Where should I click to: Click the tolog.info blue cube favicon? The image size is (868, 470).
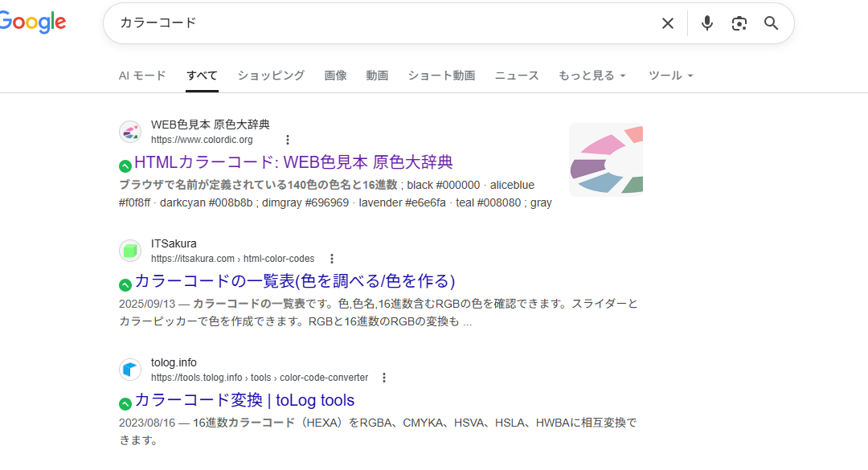(130, 370)
